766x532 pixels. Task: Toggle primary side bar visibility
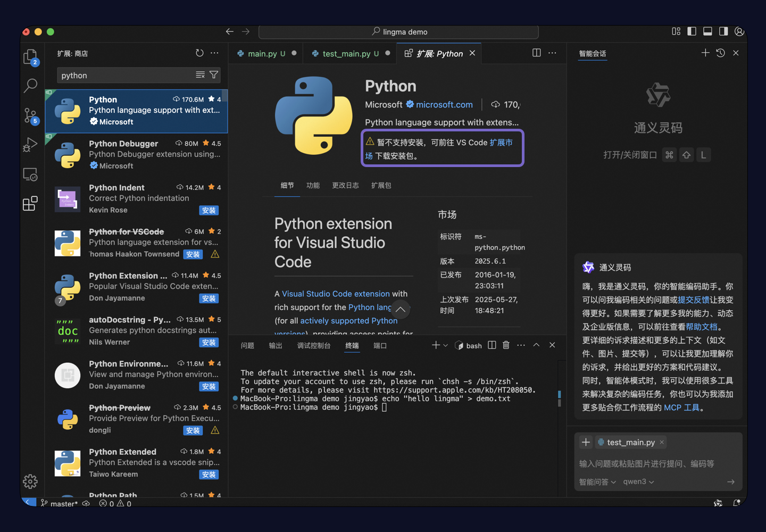[x=692, y=32]
